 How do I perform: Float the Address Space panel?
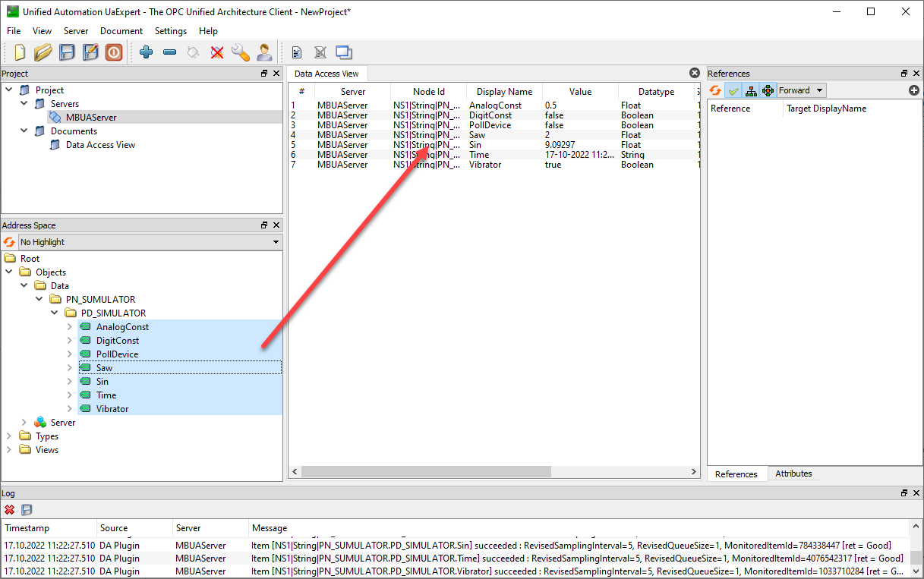[264, 225]
